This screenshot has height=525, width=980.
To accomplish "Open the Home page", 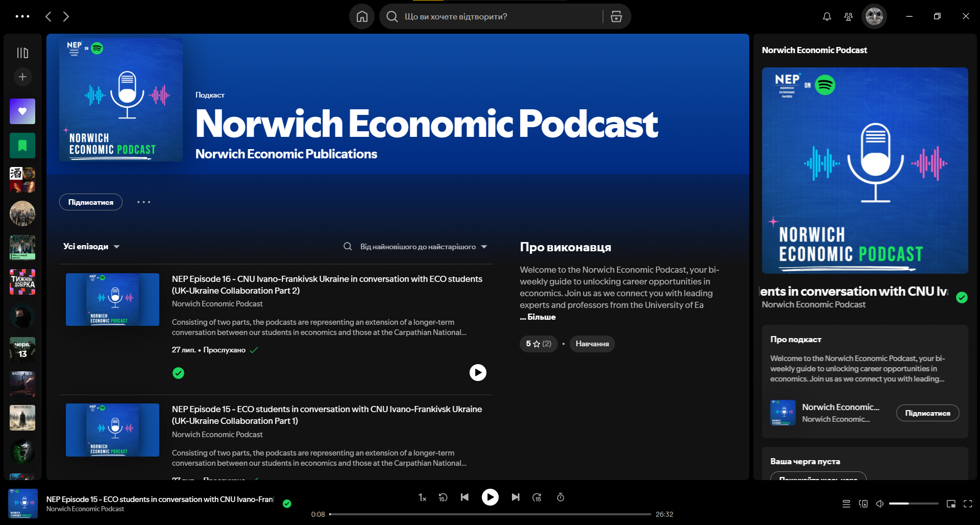I will click(x=362, y=16).
